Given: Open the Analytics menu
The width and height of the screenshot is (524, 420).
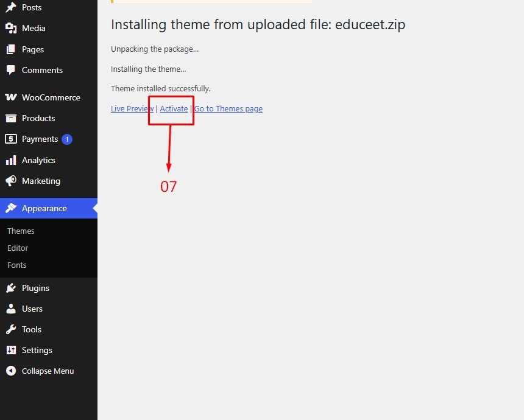Looking at the screenshot, I should [x=49, y=160].
